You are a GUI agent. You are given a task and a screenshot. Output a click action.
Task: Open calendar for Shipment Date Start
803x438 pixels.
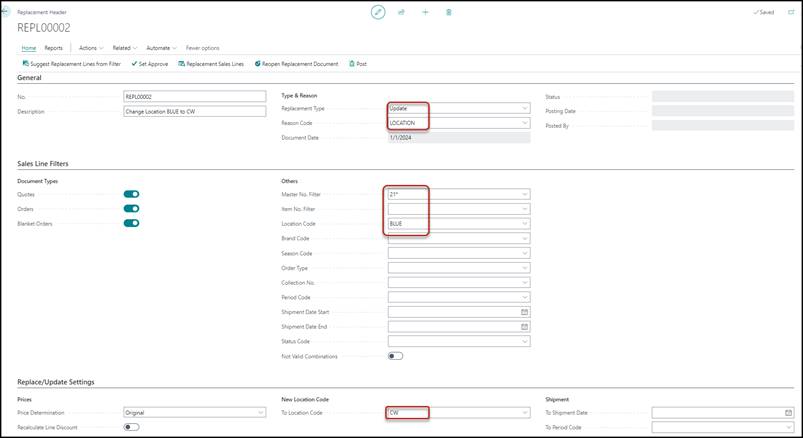pos(524,312)
